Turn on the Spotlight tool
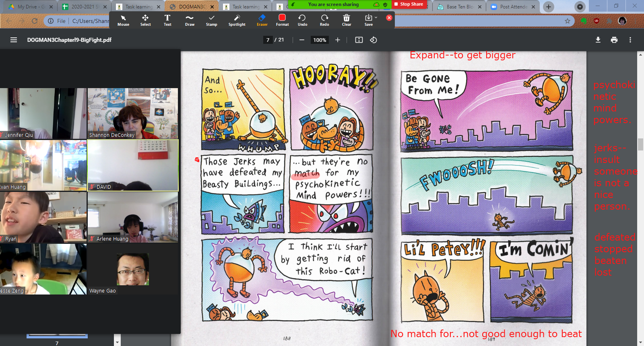Screen dimensions: 644x346 [x=237, y=20]
